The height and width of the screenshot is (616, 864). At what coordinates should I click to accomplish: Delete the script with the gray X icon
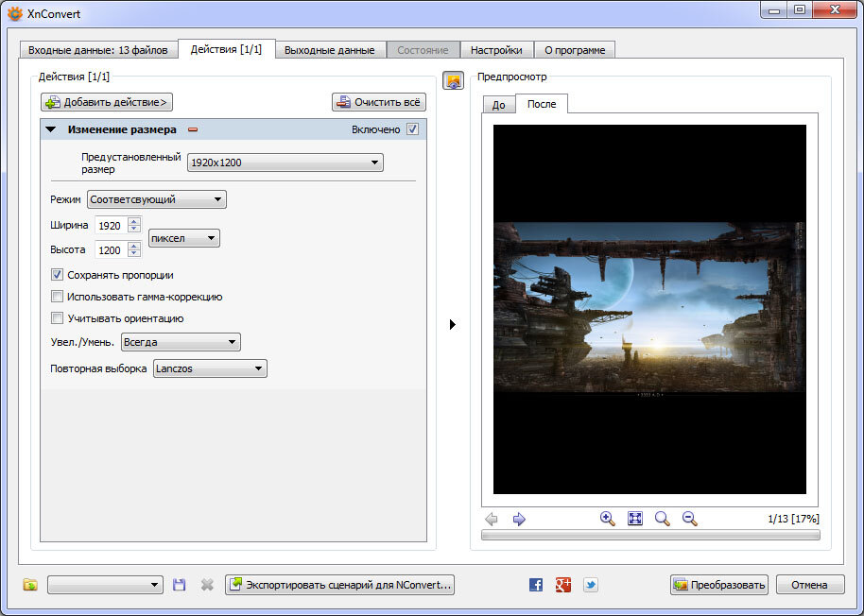click(207, 585)
